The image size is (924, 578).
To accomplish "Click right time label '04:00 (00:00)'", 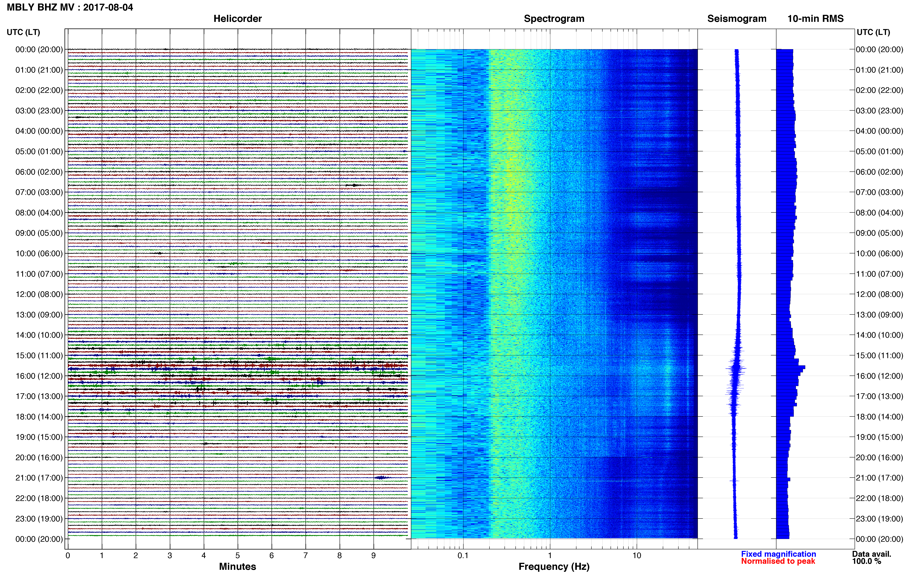I will [x=879, y=131].
